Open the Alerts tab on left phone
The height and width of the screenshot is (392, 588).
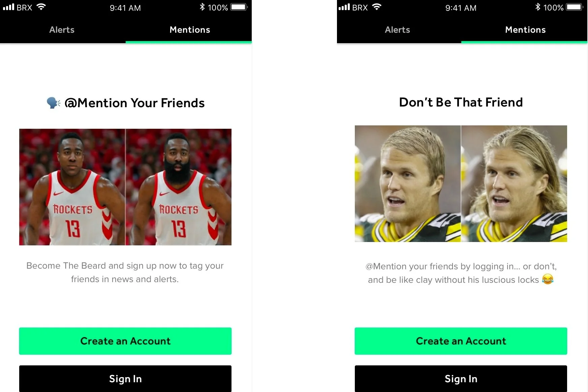click(62, 30)
